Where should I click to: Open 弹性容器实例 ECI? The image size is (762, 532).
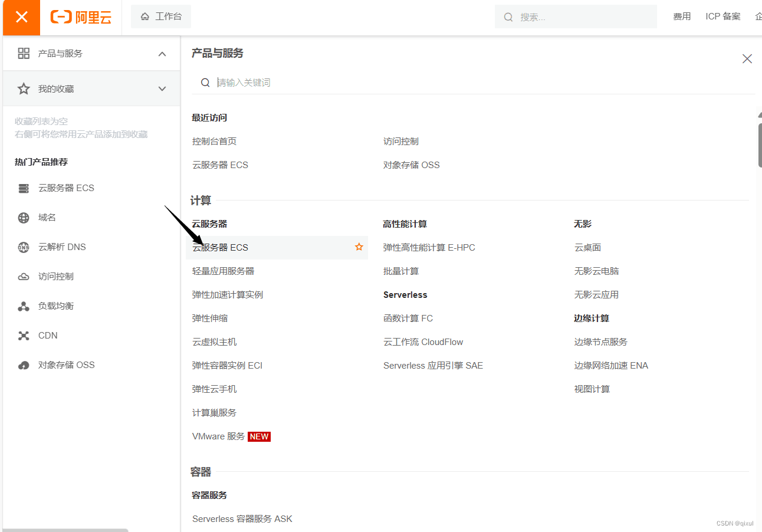tap(227, 366)
